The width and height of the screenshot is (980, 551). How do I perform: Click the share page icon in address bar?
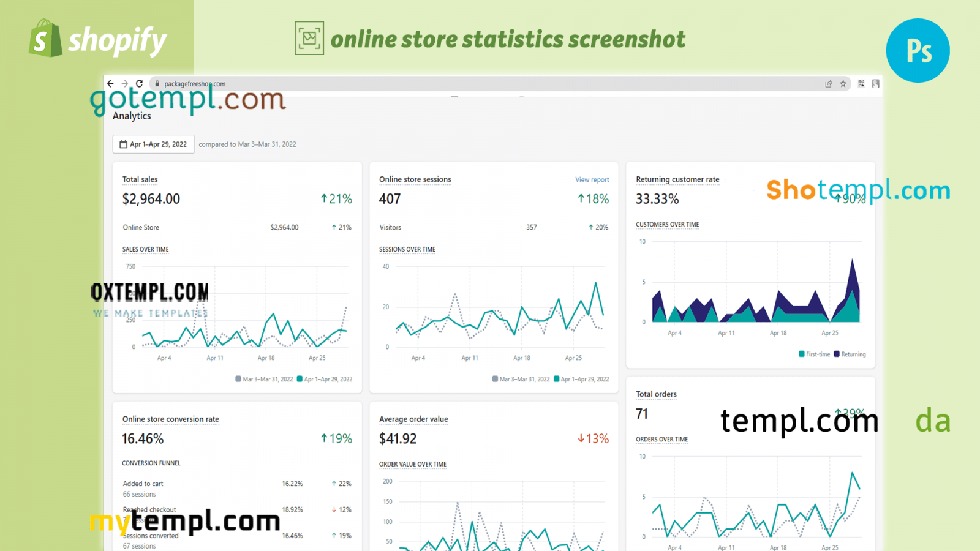(x=829, y=84)
